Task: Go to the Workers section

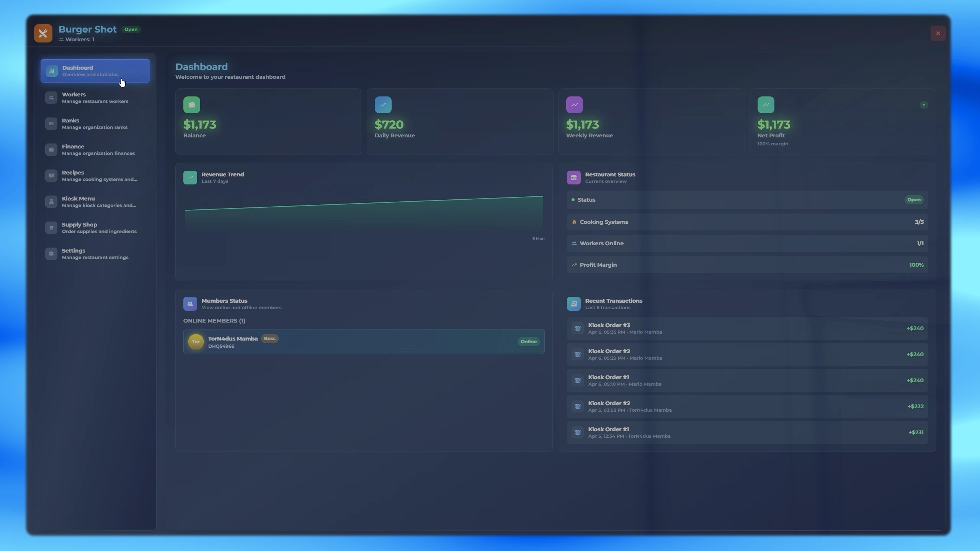Action: point(95,98)
